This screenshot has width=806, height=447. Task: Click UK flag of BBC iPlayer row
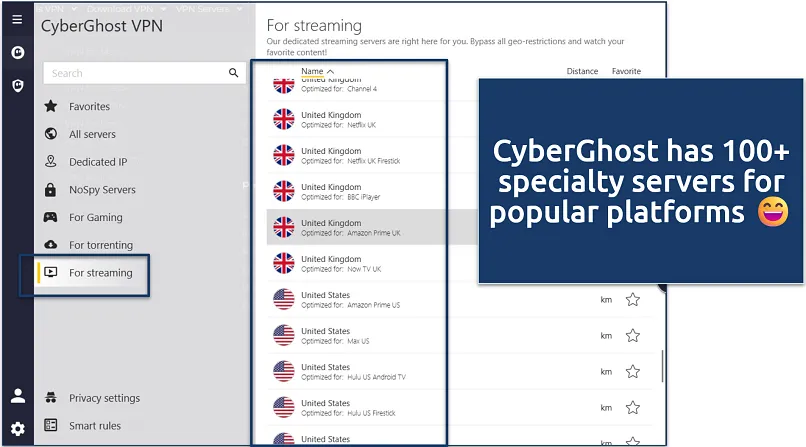tap(284, 191)
